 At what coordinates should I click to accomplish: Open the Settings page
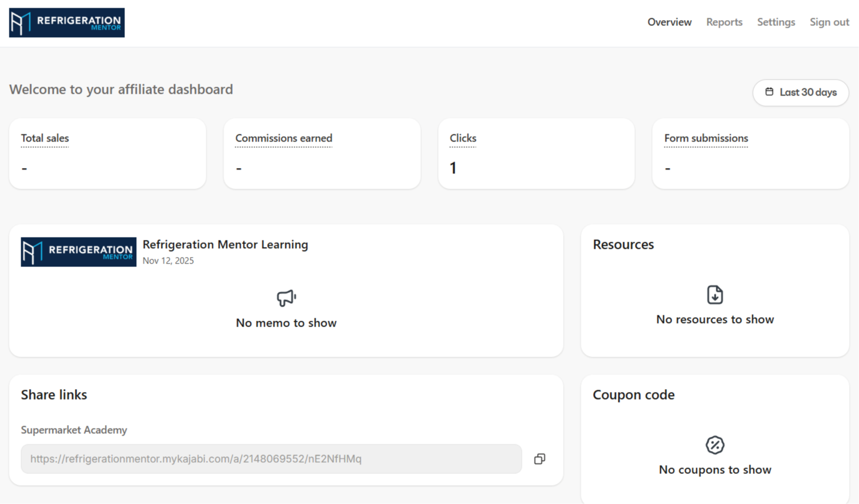tap(776, 22)
